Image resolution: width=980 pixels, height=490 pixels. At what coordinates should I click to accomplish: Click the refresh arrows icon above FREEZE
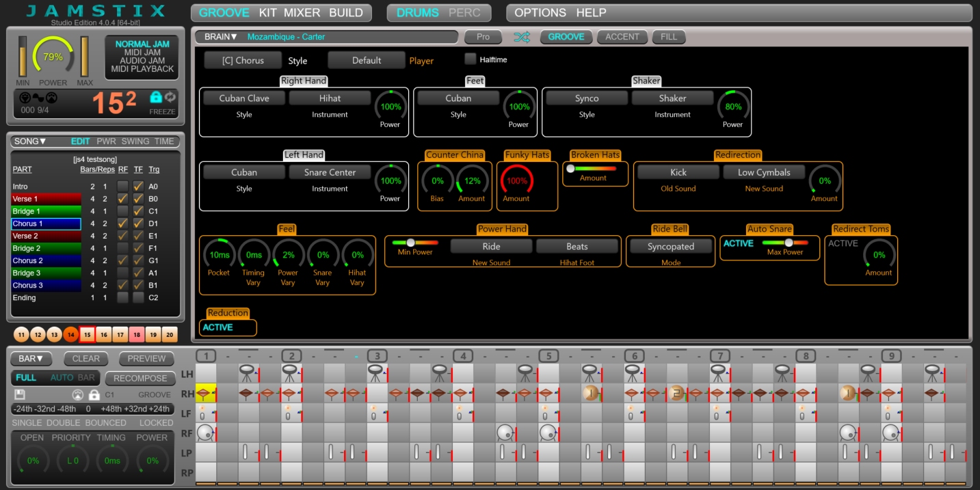[x=169, y=97]
